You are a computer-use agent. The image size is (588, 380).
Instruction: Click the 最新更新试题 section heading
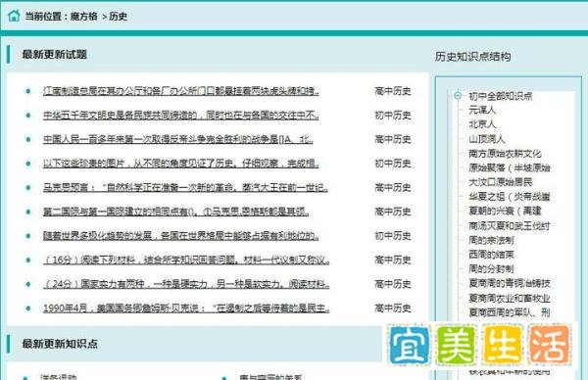[x=54, y=54]
